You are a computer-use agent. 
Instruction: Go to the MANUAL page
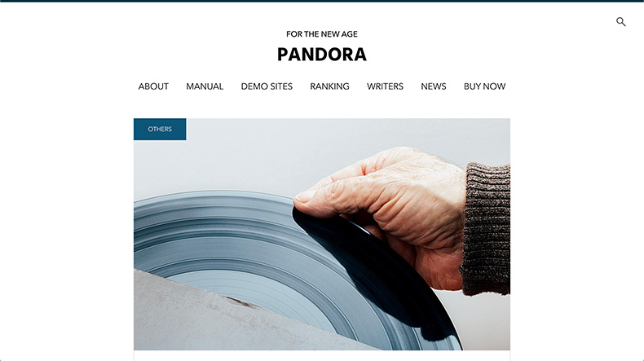205,86
